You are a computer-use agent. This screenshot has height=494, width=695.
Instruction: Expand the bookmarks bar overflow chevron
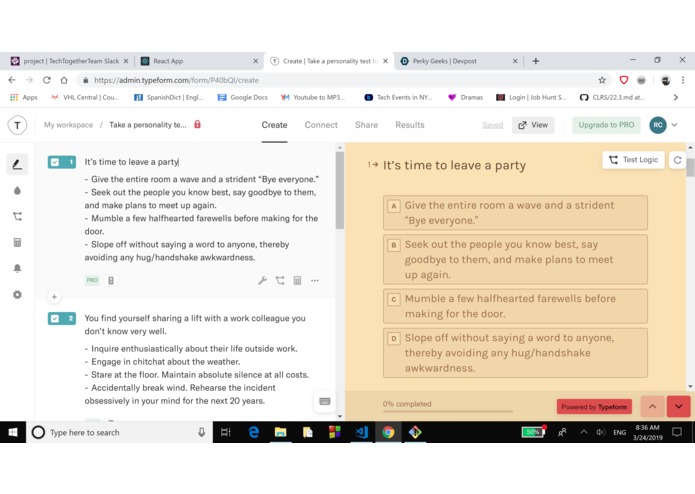point(675,97)
